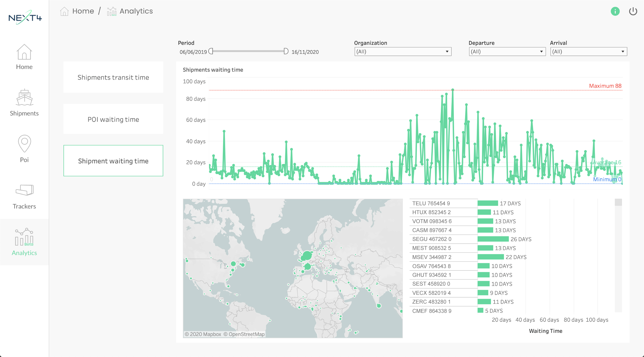This screenshot has width=644, height=357.
Task: Open the Home sidebar icon
Action: pos(24,52)
